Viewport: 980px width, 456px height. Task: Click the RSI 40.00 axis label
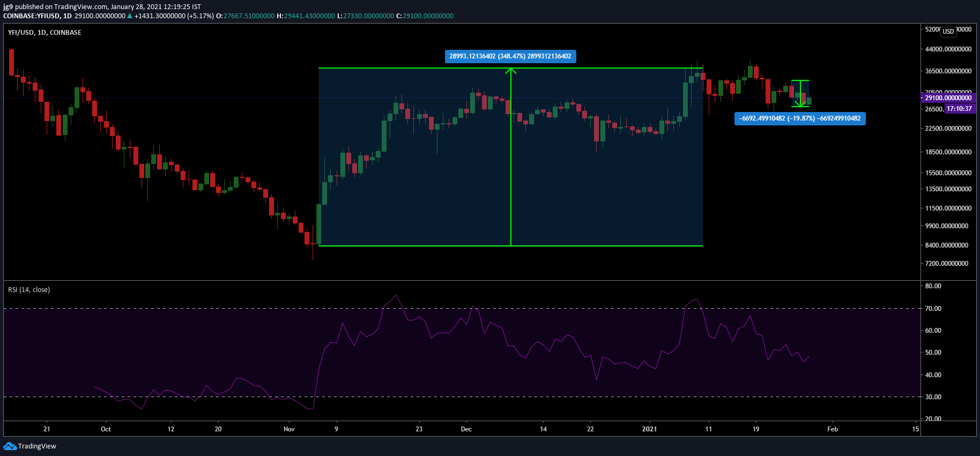(x=933, y=375)
